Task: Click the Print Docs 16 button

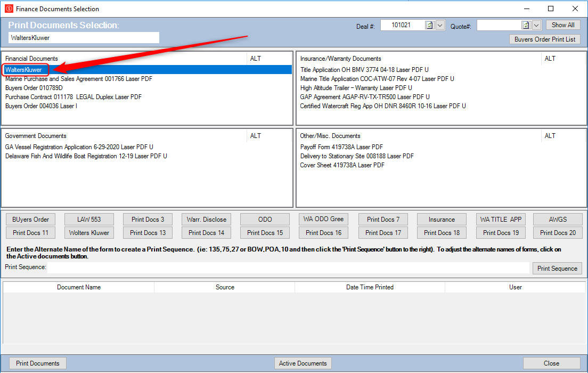Action: (323, 233)
